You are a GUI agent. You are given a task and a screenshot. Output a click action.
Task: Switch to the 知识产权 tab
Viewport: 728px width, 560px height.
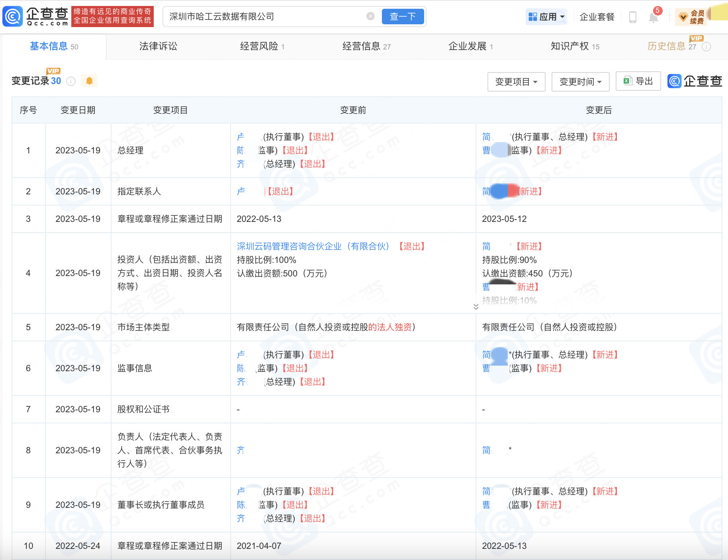click(575, 47)
